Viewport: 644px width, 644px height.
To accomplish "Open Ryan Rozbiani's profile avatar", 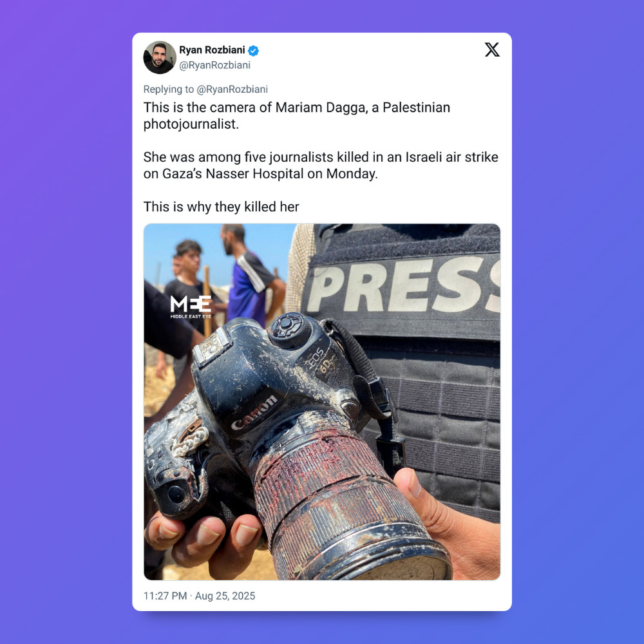I will (x=160, y=57).
